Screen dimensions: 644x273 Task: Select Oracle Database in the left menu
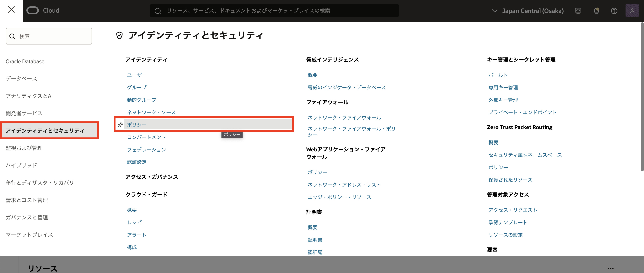pos(25,61)
